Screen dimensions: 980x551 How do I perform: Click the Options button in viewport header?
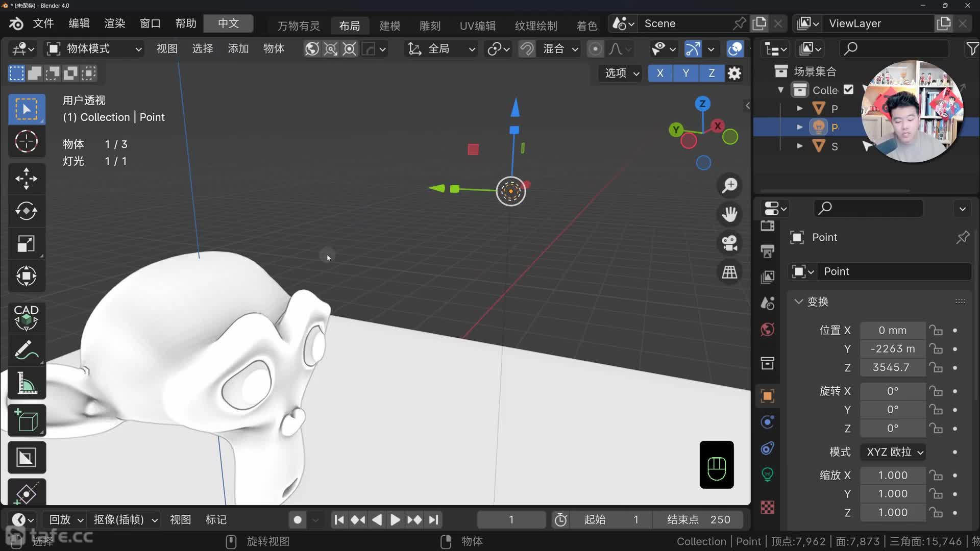(621, 73)
